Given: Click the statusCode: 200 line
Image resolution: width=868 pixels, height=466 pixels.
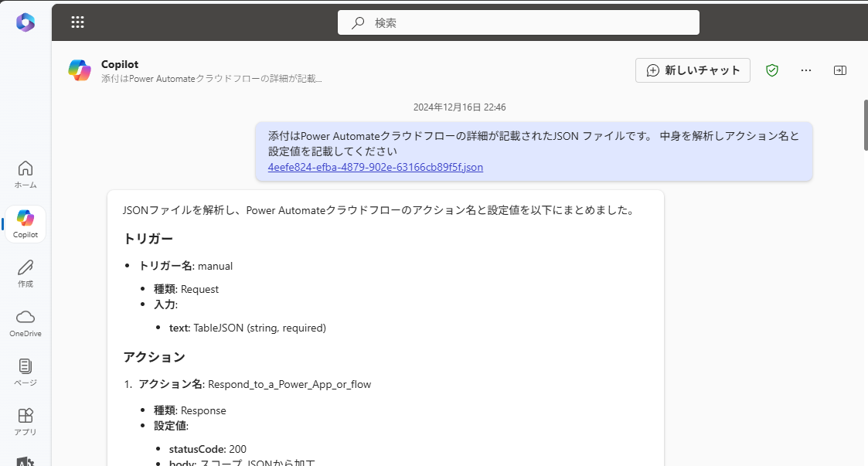Looking at the screenshot, I should 208,450.
